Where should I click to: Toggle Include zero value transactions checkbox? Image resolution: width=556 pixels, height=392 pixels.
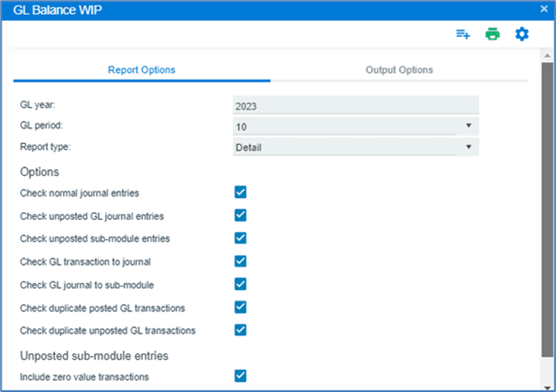240,376
